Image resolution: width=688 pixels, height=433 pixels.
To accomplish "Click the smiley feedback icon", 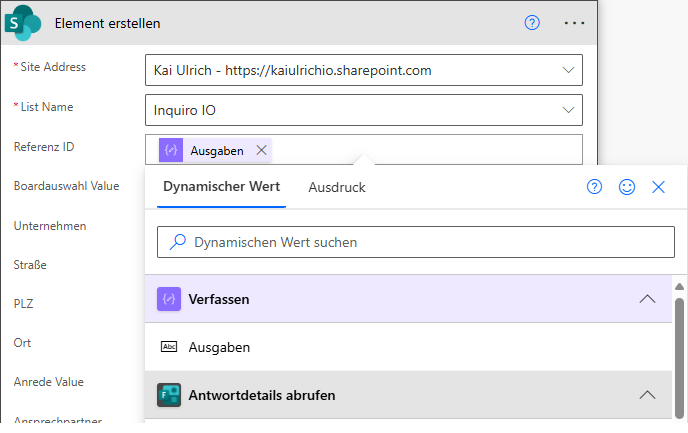I will (627, 187).
